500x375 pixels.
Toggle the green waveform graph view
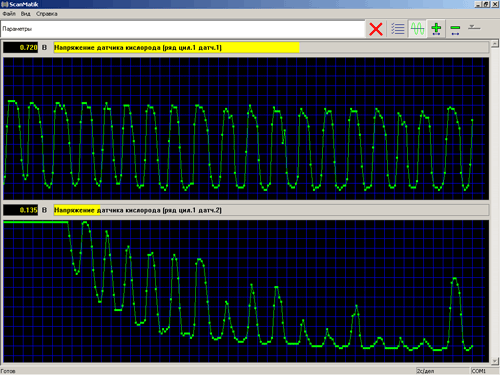417,29
